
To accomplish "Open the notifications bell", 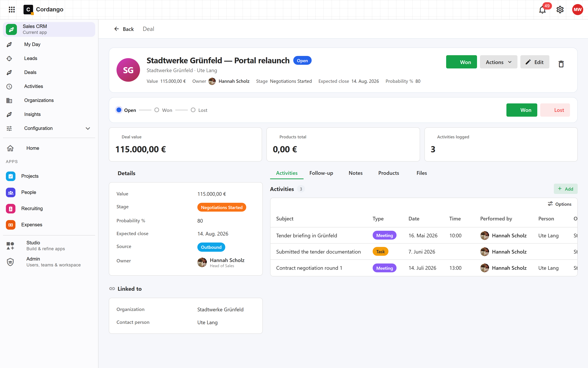I will pos(542,10).
